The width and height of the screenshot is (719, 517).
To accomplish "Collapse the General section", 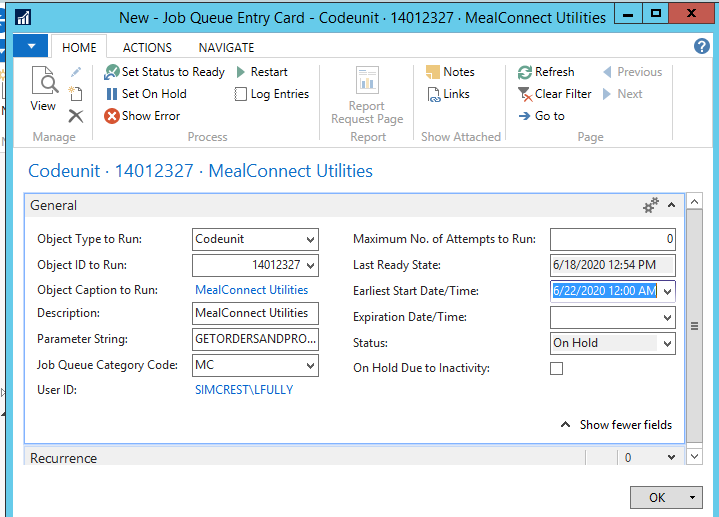I will pos(671,205).
